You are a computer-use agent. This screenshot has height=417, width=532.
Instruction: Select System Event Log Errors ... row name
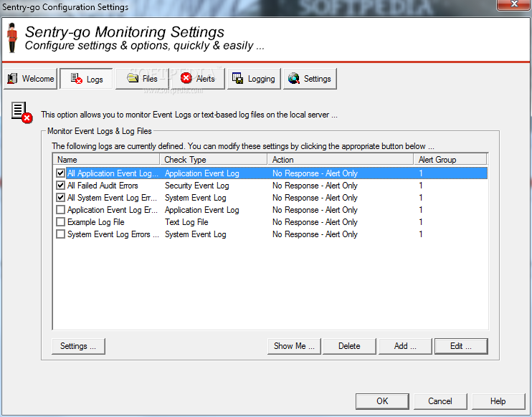(113, 234)
